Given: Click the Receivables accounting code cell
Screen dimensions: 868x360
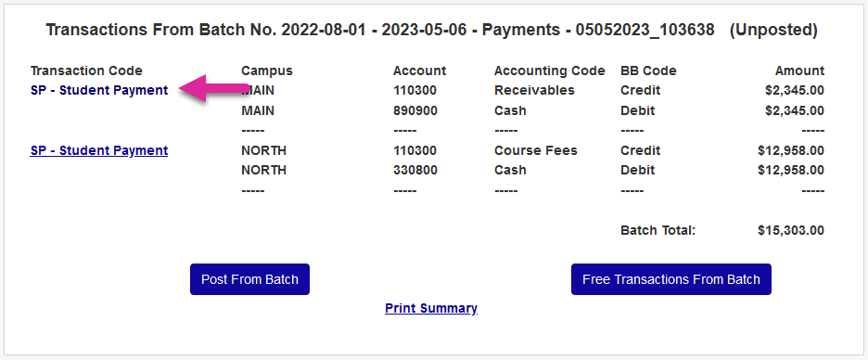Looking at the screenshot, I should [x=534, y=90].
